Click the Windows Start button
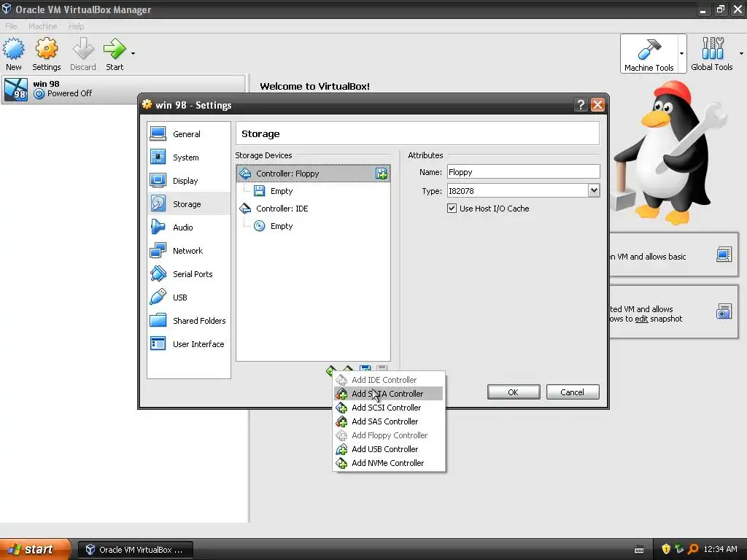747x560 pixels. [35, 550]
